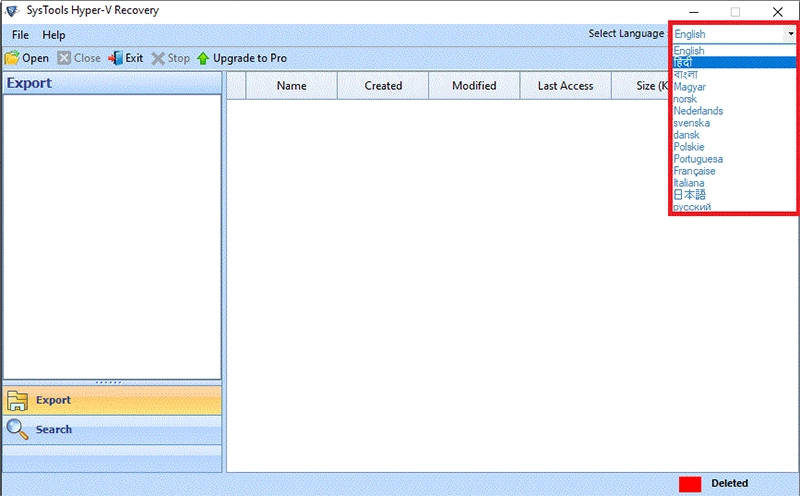This screenshot has width=800, height=496.
Task: Click the dotted splitter grip above Export tab
Action: pyautogui.click(x=109, y=382)
